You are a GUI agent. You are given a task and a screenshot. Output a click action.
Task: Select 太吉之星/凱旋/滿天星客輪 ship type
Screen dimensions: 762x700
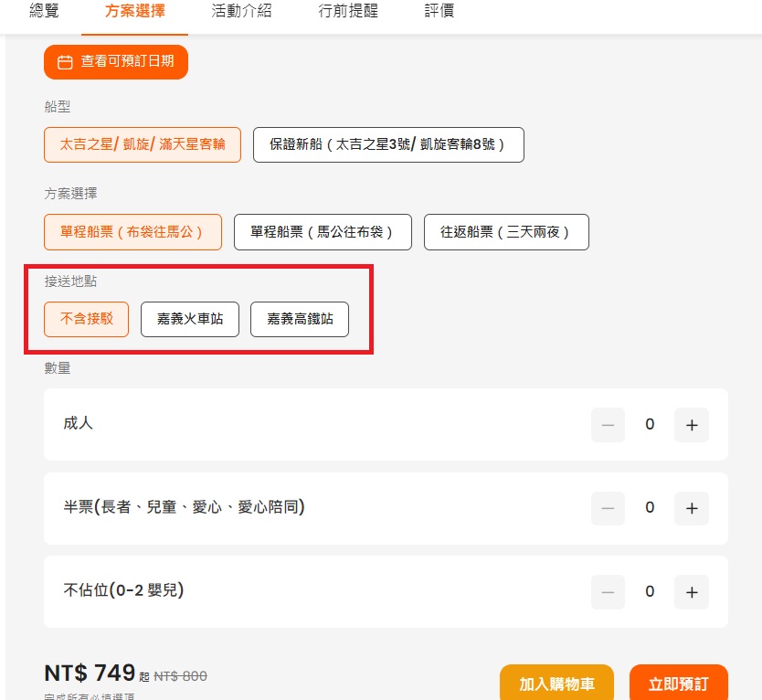coord(143,144)
